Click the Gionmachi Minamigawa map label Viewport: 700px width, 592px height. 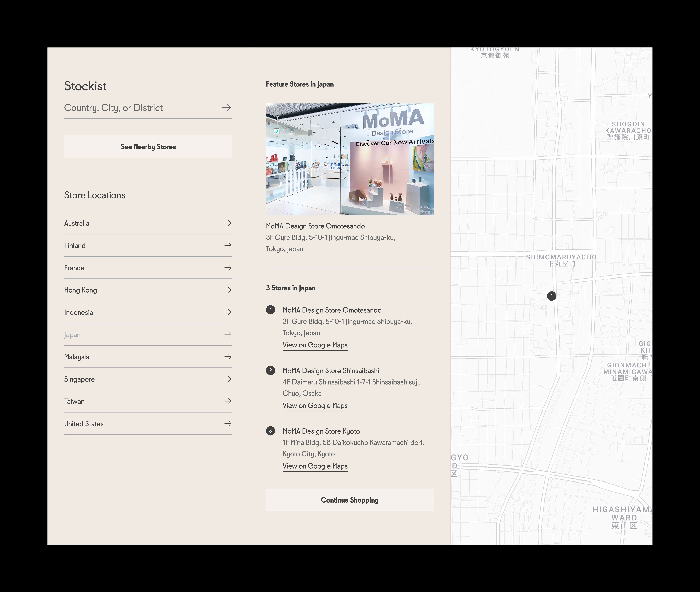coord(628,372)
